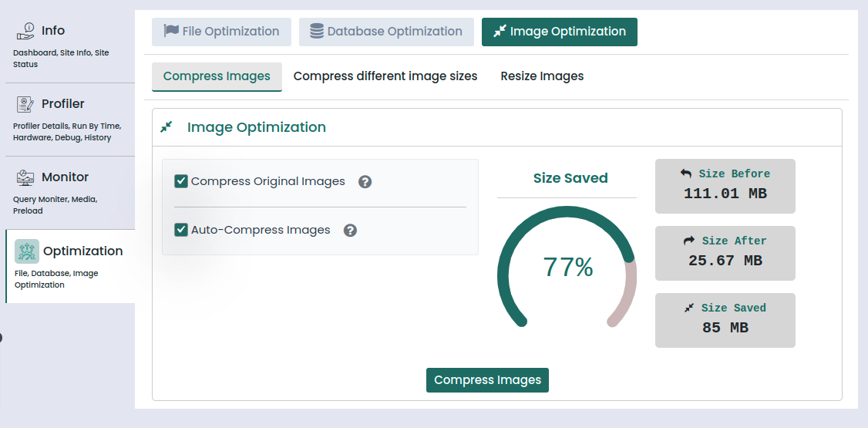Uncheck Compress Original Images checkbox
This screenshot has width=868, height=428.
point(182,182)
